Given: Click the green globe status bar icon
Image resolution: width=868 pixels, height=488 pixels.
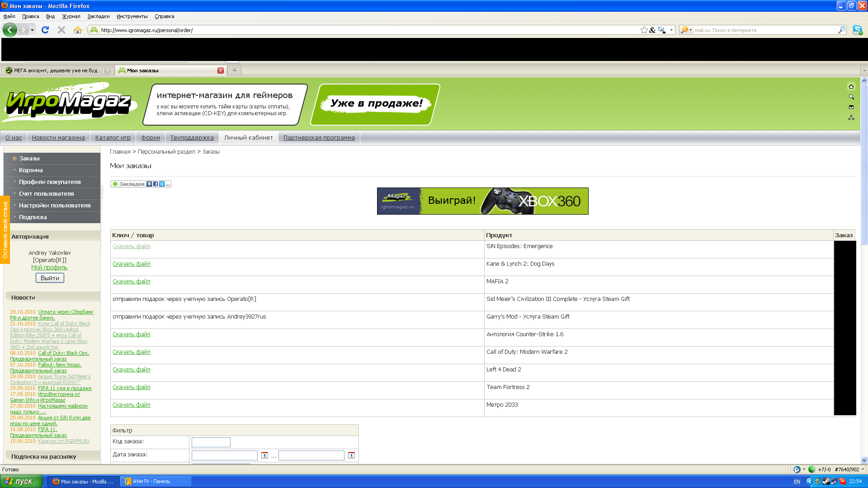Looking at the screenshot, I should coord(812,469).
